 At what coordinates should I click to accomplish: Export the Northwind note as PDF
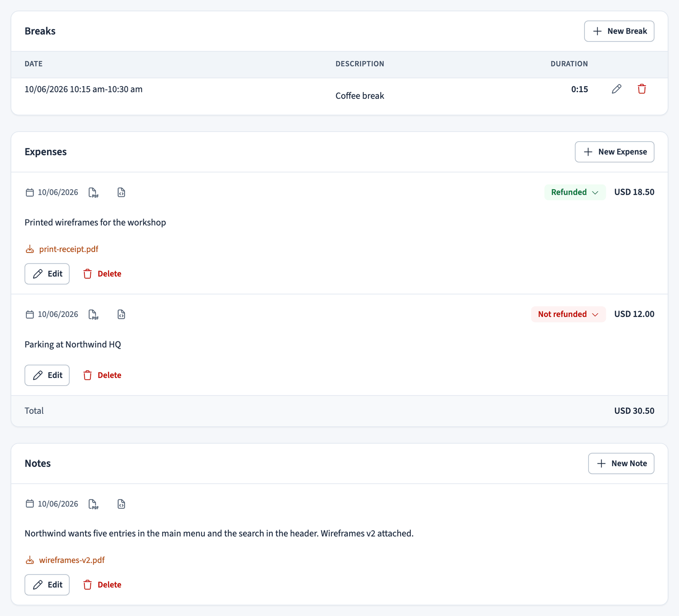click(93, 504)
